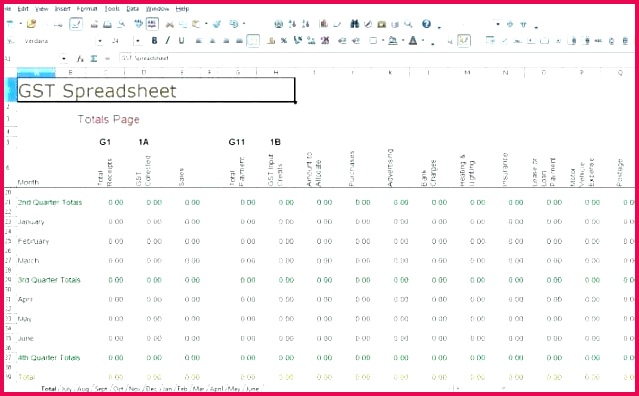Open the View menu

pyautogui.click(x=42, y=9)
